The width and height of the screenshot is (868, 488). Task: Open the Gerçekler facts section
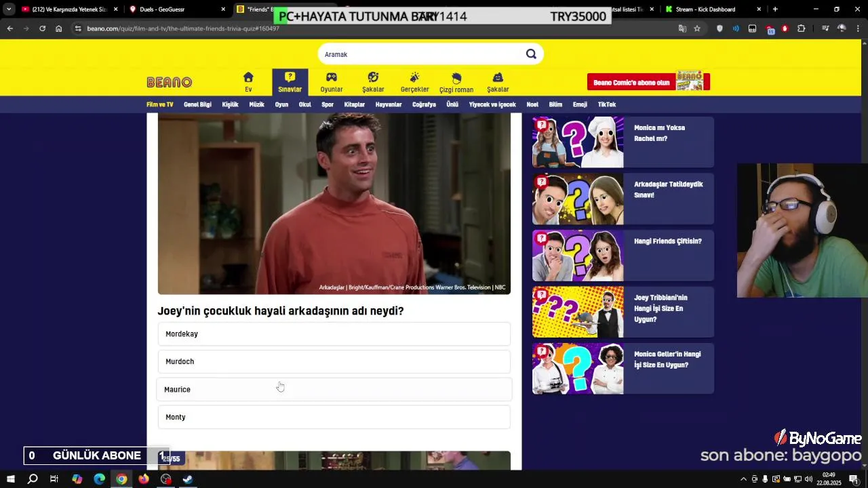pyautogui.click(x=414, y=82)
